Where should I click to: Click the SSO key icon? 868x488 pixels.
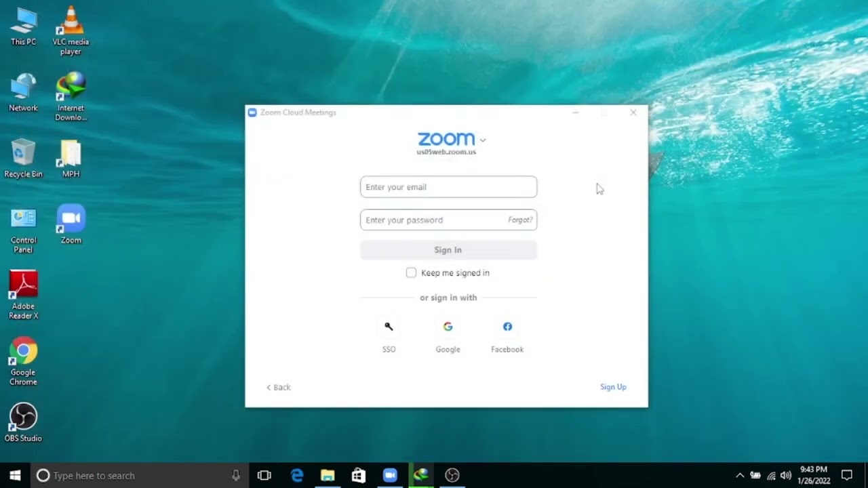(x=389, y=327)
